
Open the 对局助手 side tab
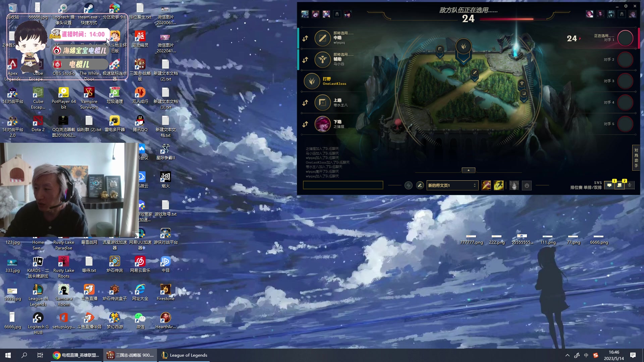tap(636, 158)
